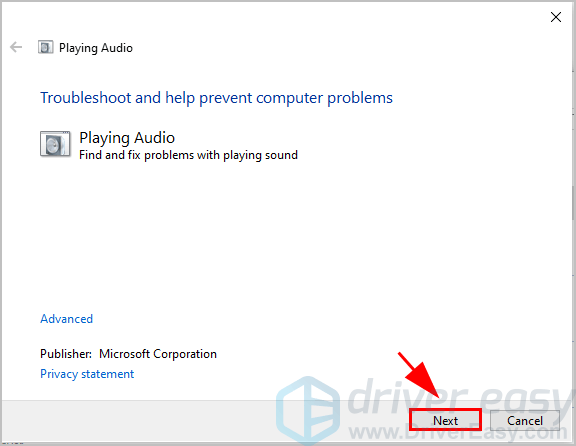This screenshot has width=576, height=446.
Task: Open the Advanced options link
Action: point(66,319)
